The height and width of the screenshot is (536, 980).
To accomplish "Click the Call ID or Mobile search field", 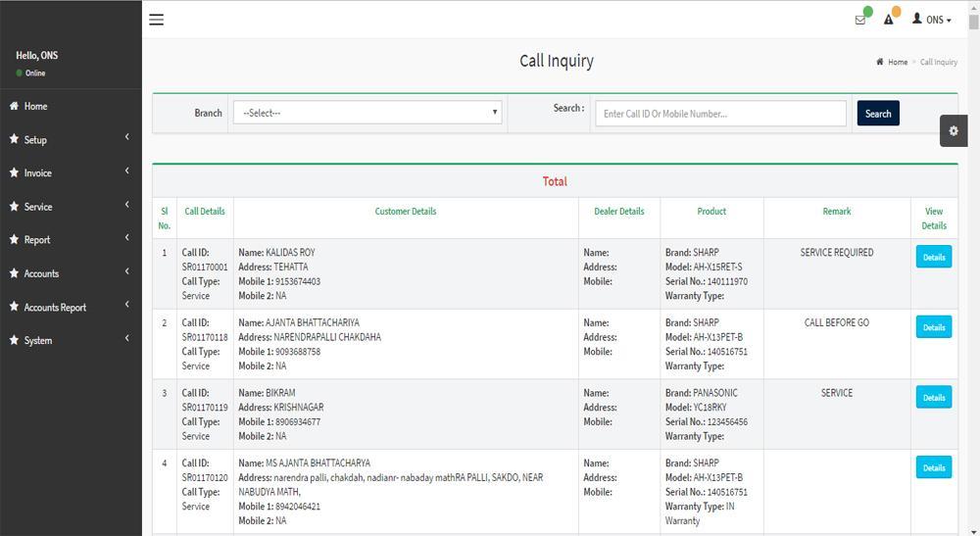I will coord(720,114).
